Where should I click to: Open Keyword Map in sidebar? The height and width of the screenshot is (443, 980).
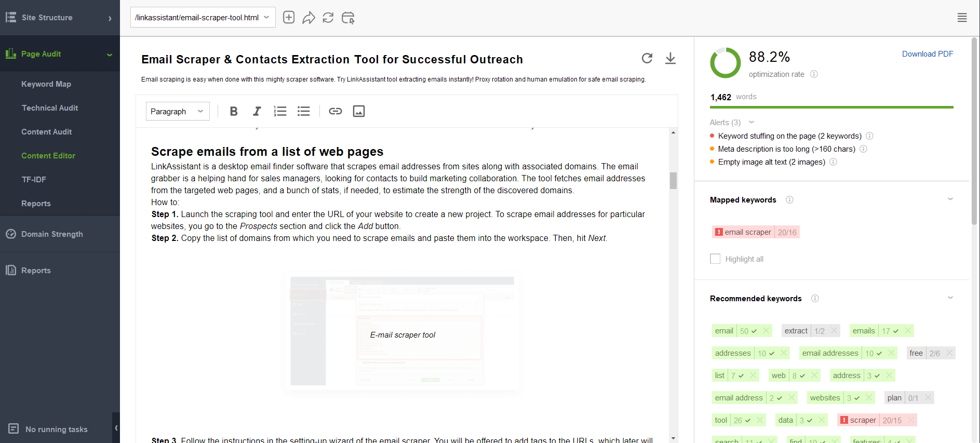(x=46, y=84)
